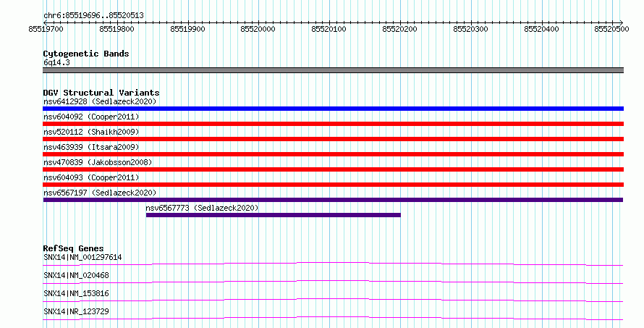Click the short purple nsv6567773 bar
Viewport: 644px width, 328px height.
[x=273, y=215]
